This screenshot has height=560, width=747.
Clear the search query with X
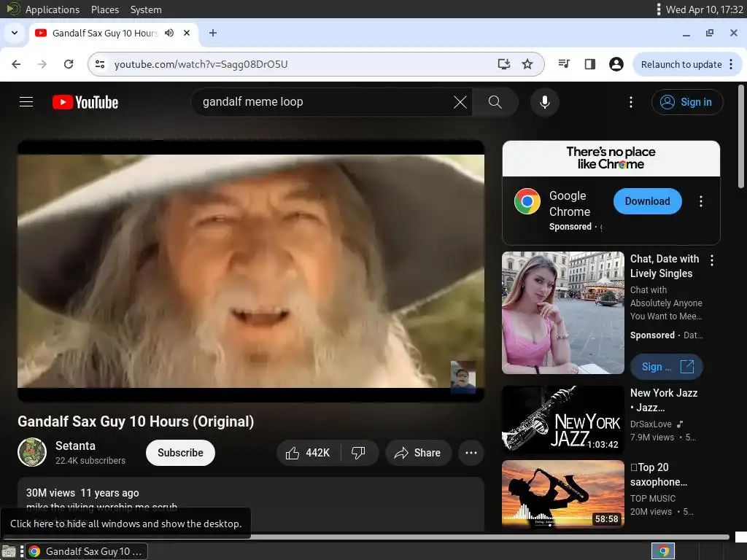pyautogui.click(x=460, y=102)
